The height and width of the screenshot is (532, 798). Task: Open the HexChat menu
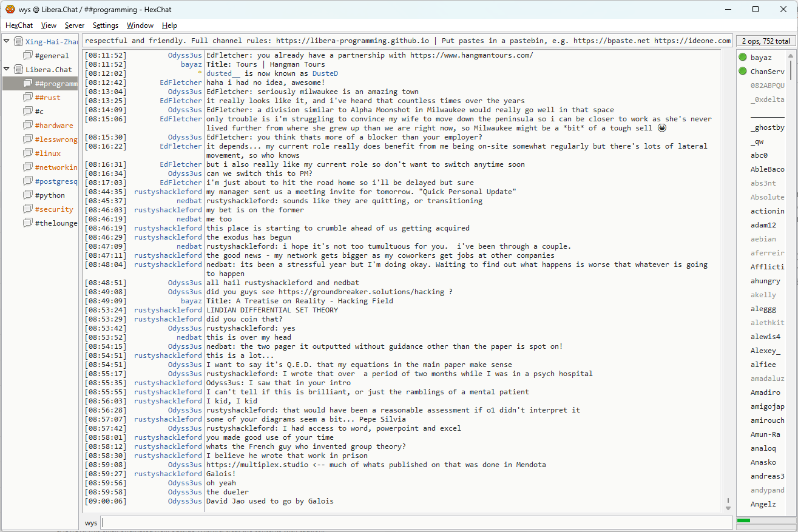point(19,25)
